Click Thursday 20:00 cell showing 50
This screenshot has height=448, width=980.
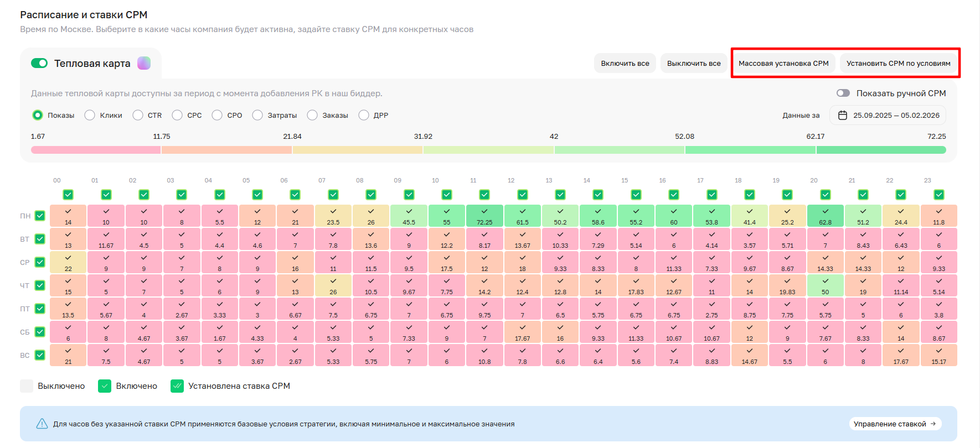[825, 285]
